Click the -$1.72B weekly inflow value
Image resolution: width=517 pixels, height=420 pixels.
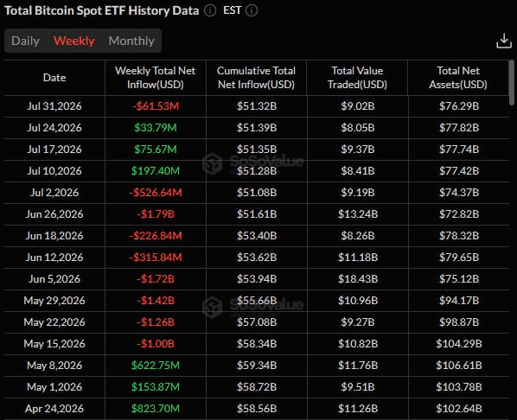(156, 279)
